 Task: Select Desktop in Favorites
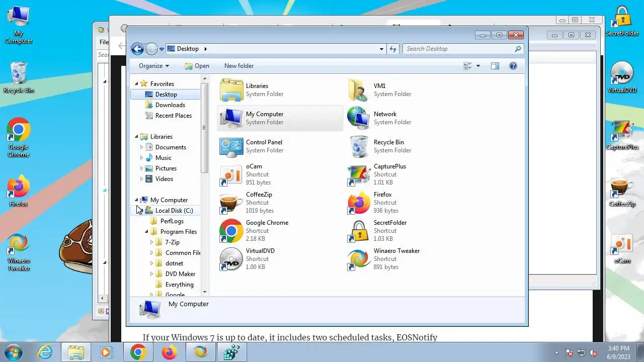(x=166, y=95)
